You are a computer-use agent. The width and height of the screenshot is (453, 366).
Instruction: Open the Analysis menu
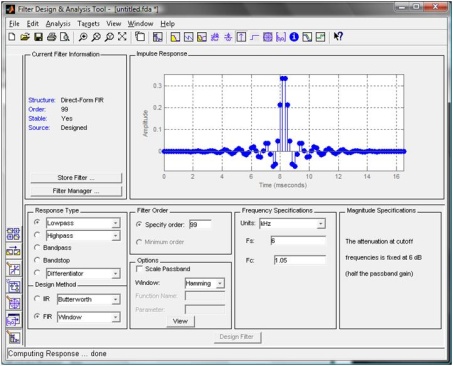point(58,24)
